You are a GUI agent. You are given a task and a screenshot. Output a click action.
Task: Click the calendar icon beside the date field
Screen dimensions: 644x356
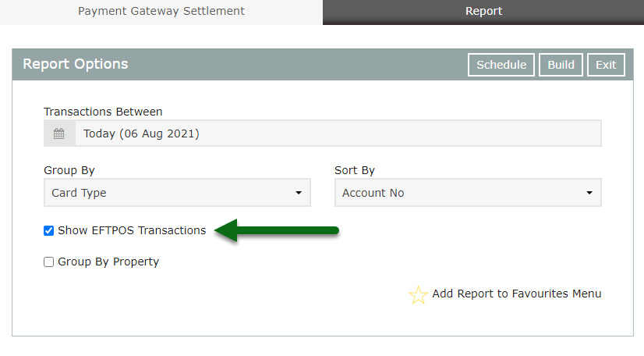59,133
